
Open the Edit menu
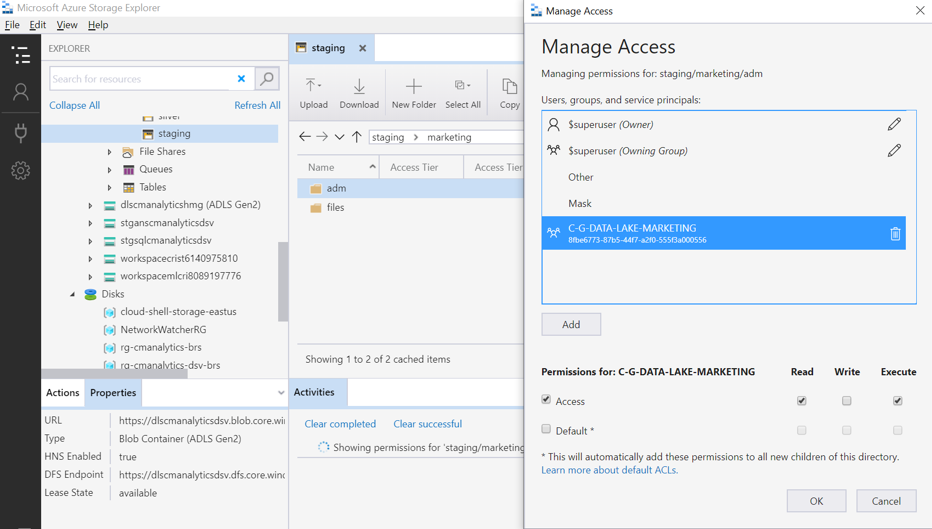click(37, 25)
